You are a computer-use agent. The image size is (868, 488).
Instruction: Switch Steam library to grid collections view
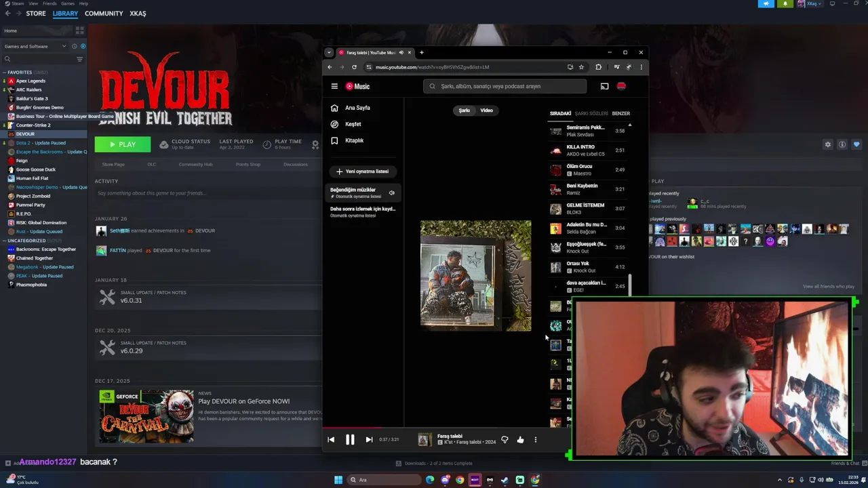pyautogui.click(x=79, y=30)
